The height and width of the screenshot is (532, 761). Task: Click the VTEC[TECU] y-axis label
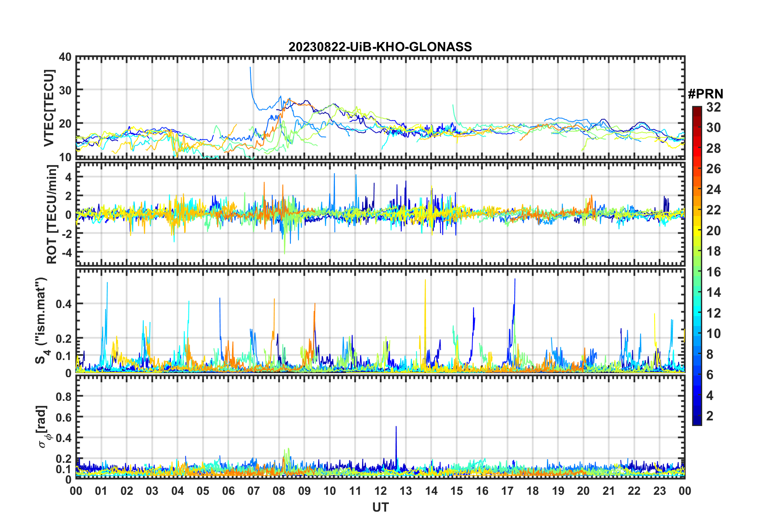click(49, 108)
